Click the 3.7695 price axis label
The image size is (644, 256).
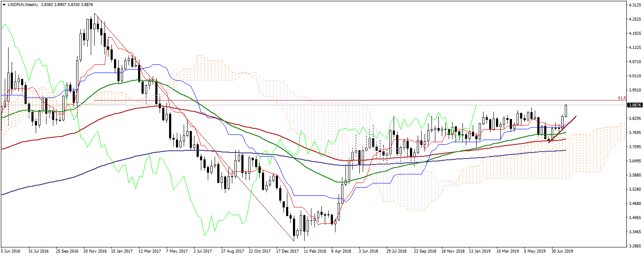click(633, 133)
